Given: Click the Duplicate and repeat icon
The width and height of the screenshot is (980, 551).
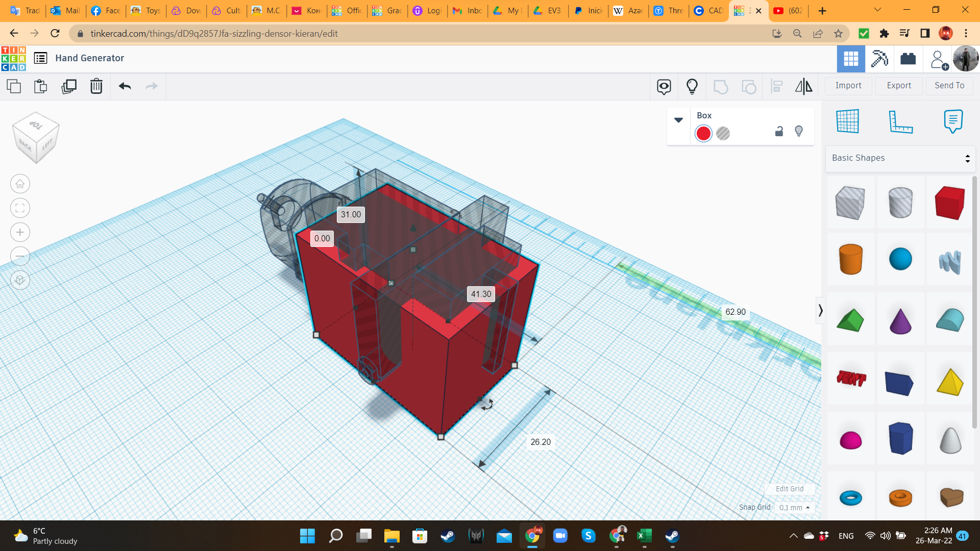Looking at the screenshot, I should point(68,86).
